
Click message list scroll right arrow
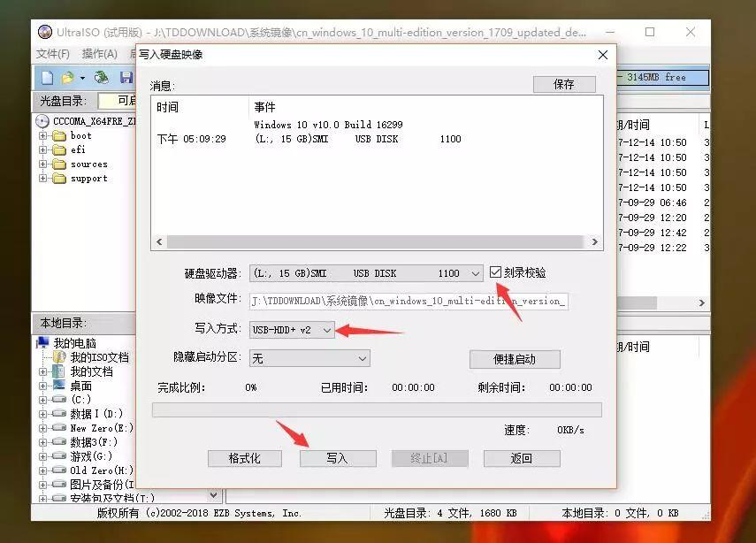[x=594, y=241]
